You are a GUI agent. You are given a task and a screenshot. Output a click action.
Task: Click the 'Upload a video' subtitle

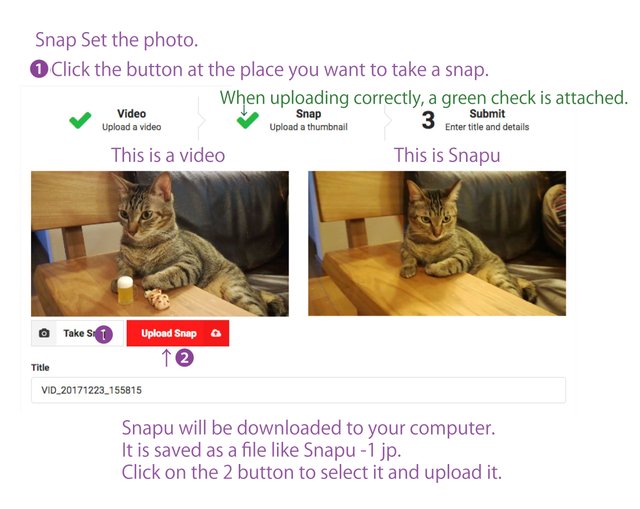click(x=131, y=127)
